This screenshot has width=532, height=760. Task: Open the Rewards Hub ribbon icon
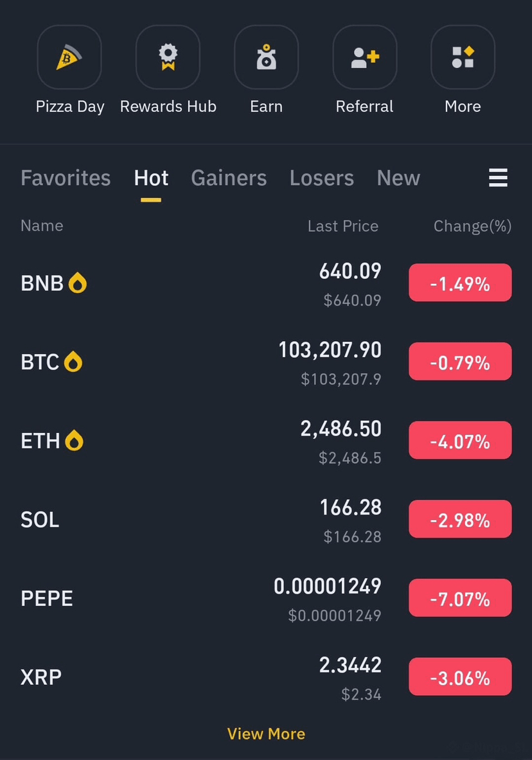168,57
